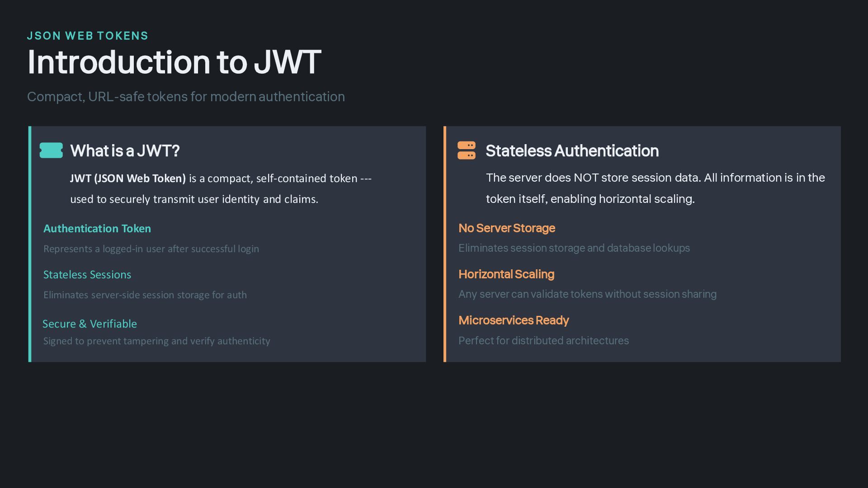Click the teal ticket icon

pos(51,150)
